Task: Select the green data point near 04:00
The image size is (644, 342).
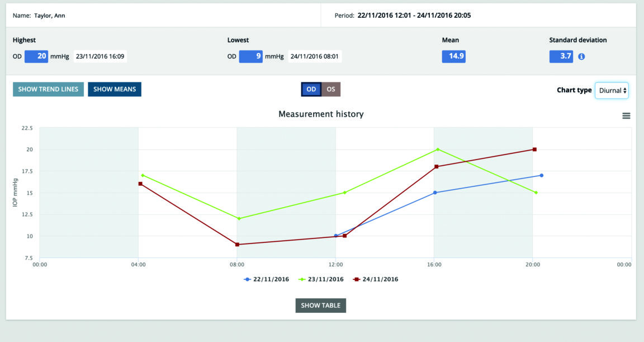Action: tap(143, 175)
